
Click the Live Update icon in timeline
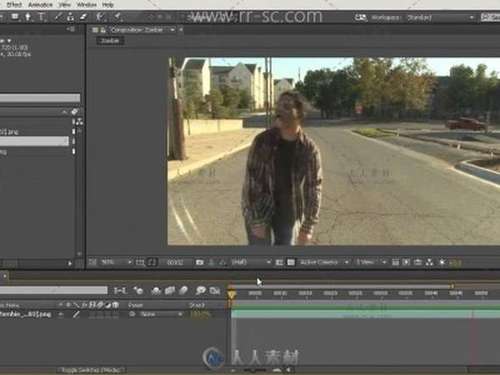[x=138, y=291]
